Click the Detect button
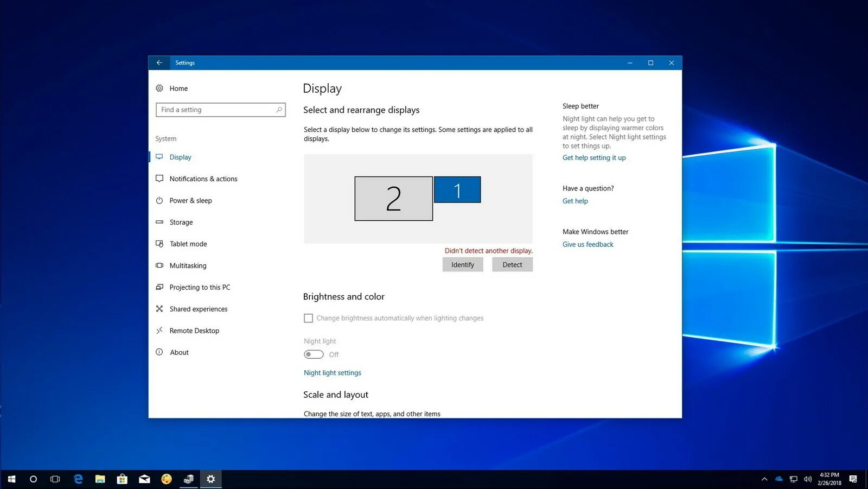 [x=512, y=265]
